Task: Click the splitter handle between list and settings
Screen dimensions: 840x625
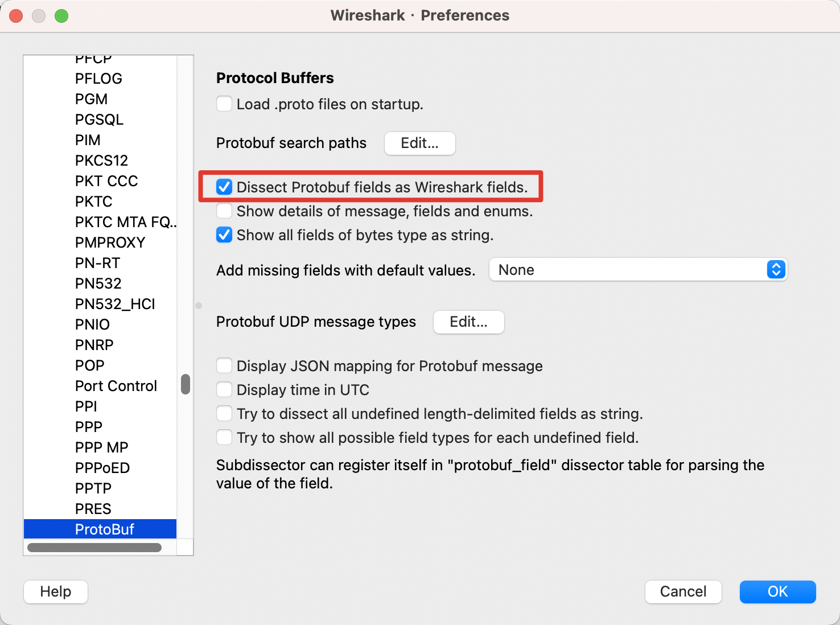Action: point(199,306)
